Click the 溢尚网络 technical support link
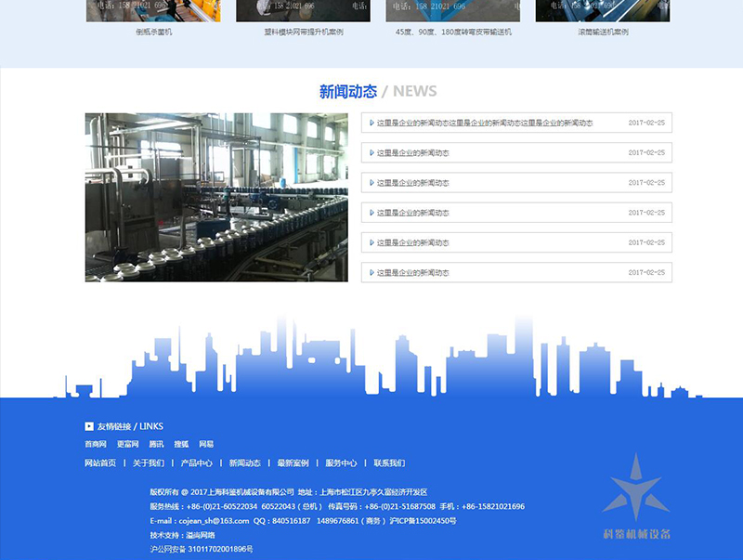743x560 pixels. click(201, 535)
